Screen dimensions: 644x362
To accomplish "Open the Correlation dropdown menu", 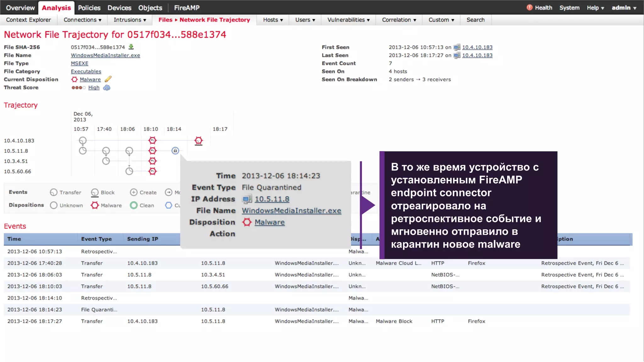I will [x=399, y=20].
